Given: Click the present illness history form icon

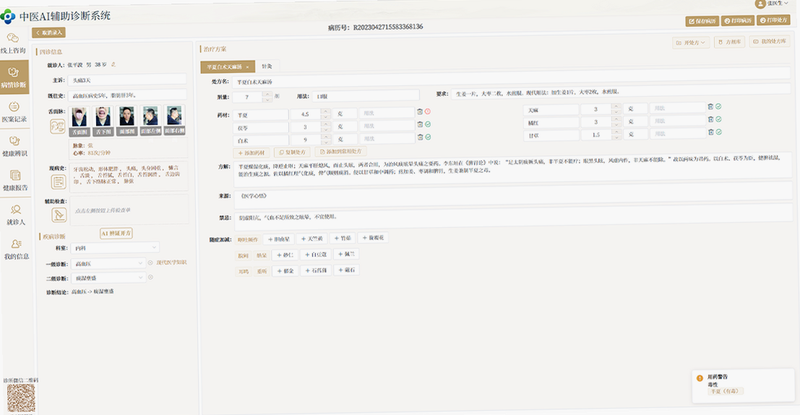Looking at the screenshot, I should [x=58, y=182].
